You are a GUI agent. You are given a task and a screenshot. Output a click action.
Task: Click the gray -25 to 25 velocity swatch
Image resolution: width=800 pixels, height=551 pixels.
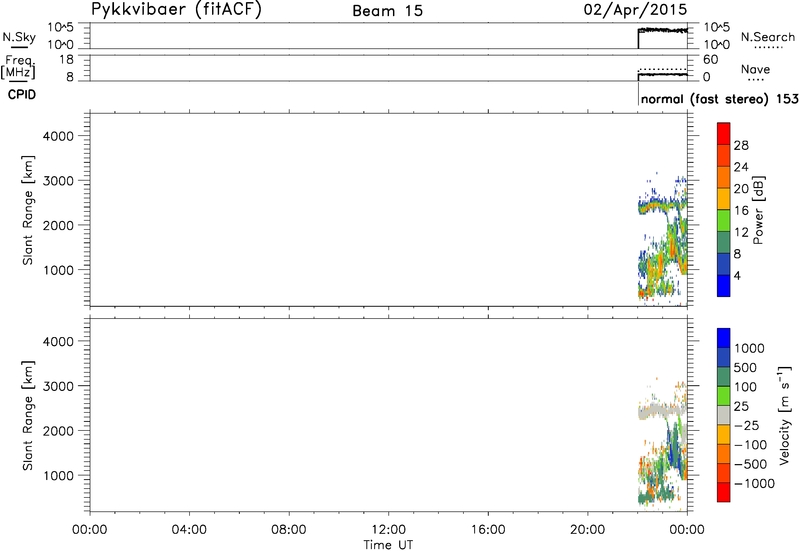tap(723, 415)
